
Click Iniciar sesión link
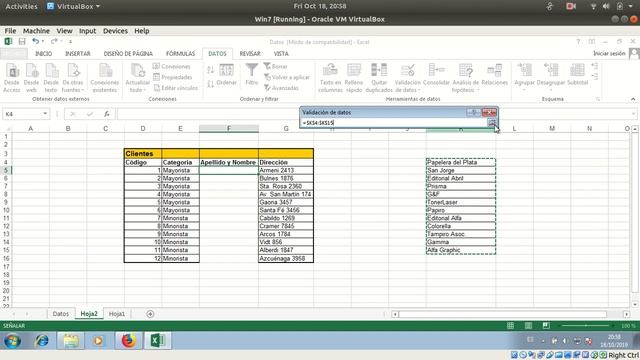pos(609,53)
